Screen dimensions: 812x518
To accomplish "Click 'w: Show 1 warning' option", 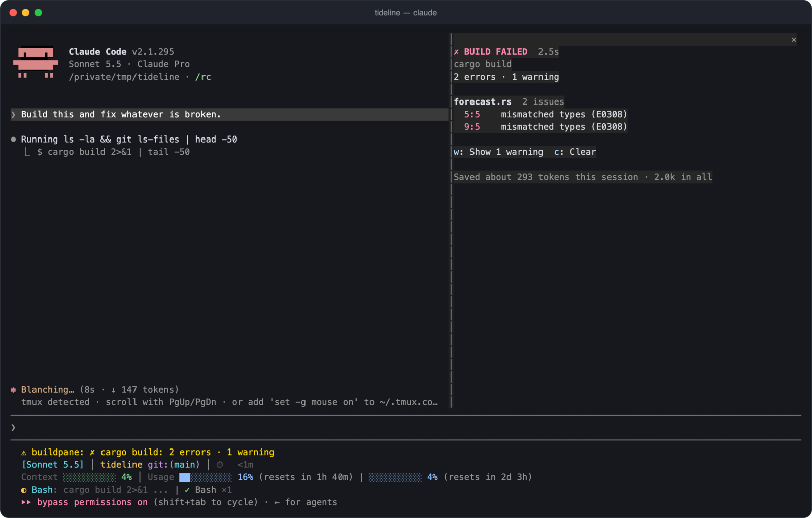I will [498, 152].
